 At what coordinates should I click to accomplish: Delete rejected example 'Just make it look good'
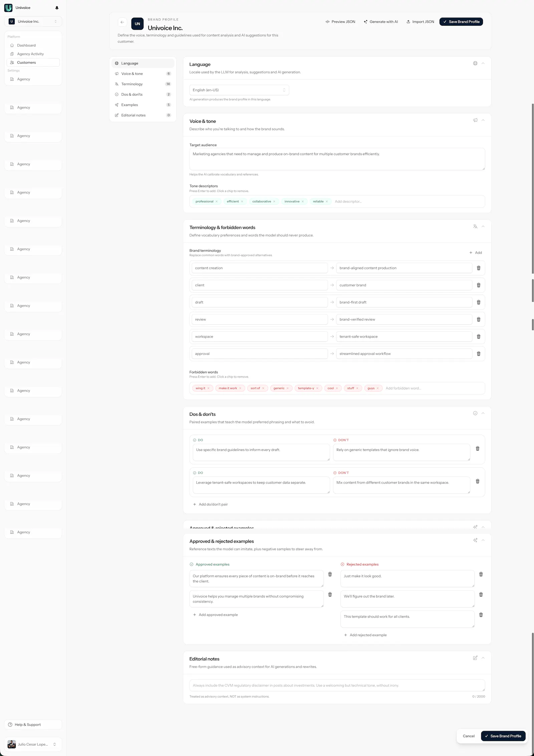(x=481, y=574)
